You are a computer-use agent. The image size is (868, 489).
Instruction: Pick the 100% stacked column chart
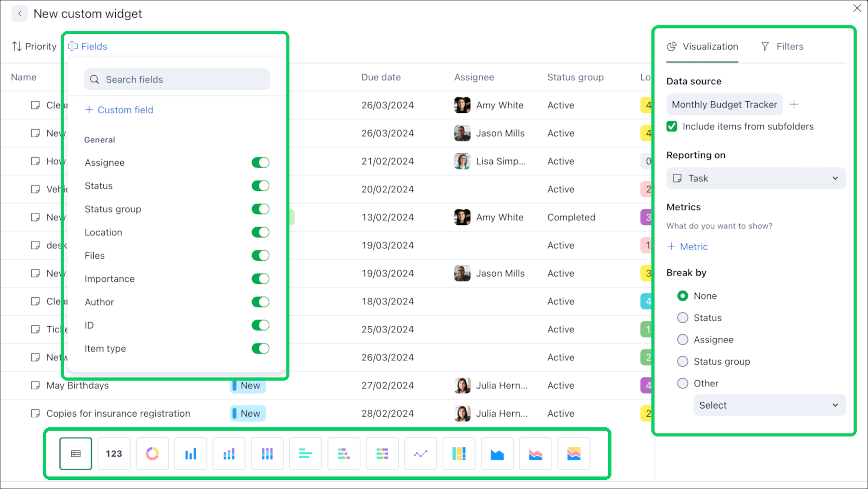[x=267, y=453]
